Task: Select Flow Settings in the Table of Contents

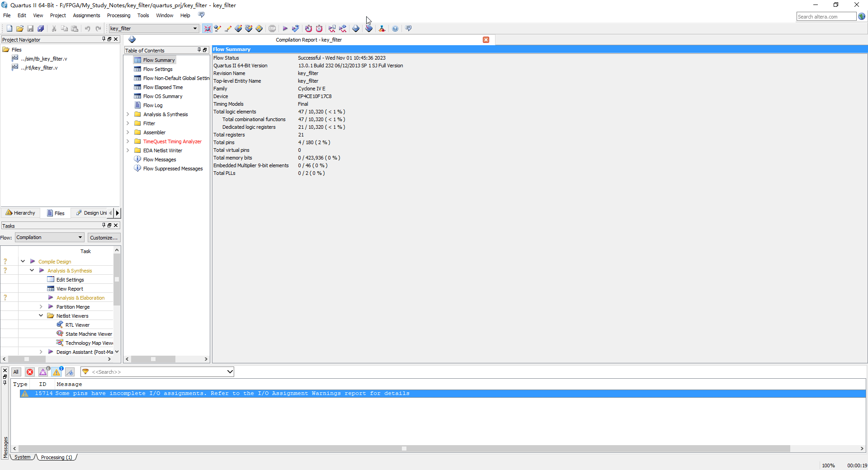Action: 158,69
